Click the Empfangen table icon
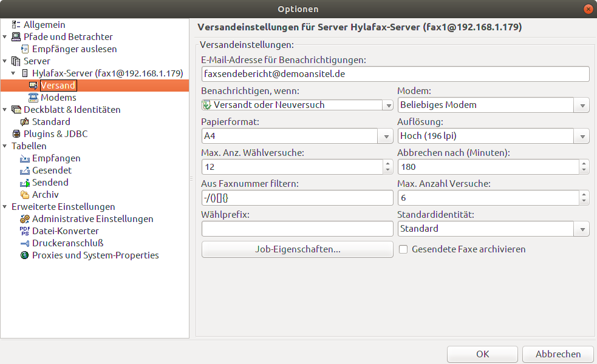597x364 pixels. [x=25, y=158]
